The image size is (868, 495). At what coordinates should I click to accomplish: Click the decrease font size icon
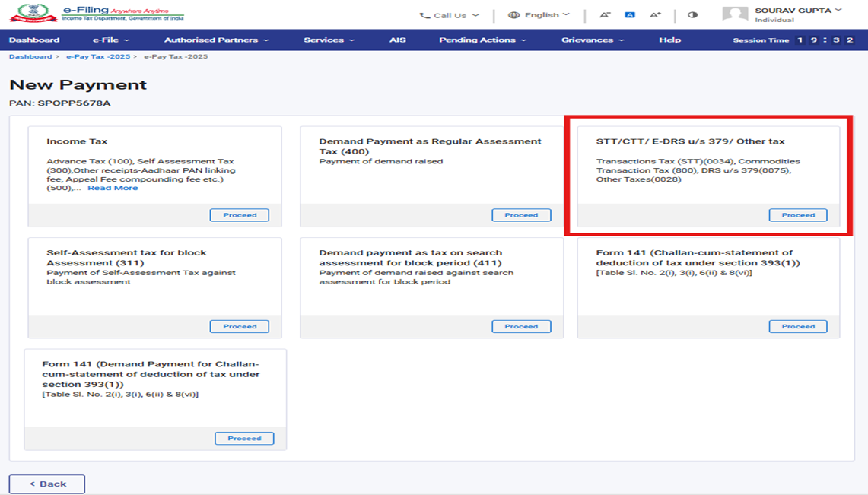pyautogui.click(x=605, y=15)
